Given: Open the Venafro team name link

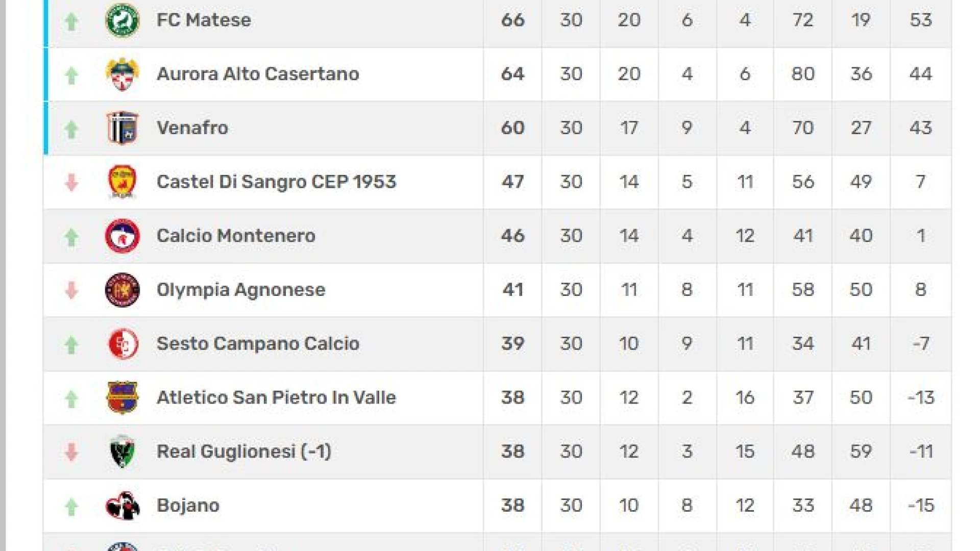Looking at the screenshot, I should coord(192,128).
